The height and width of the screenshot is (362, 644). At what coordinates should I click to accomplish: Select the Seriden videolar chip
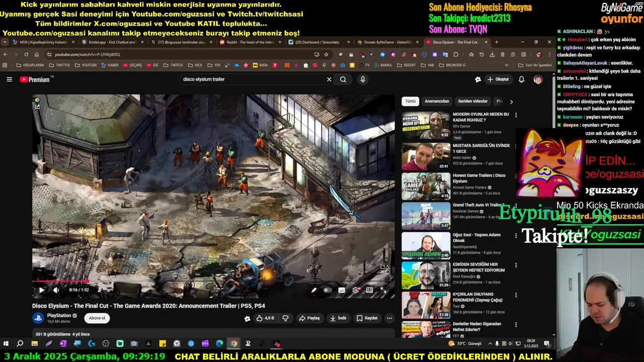coord(472,101)
